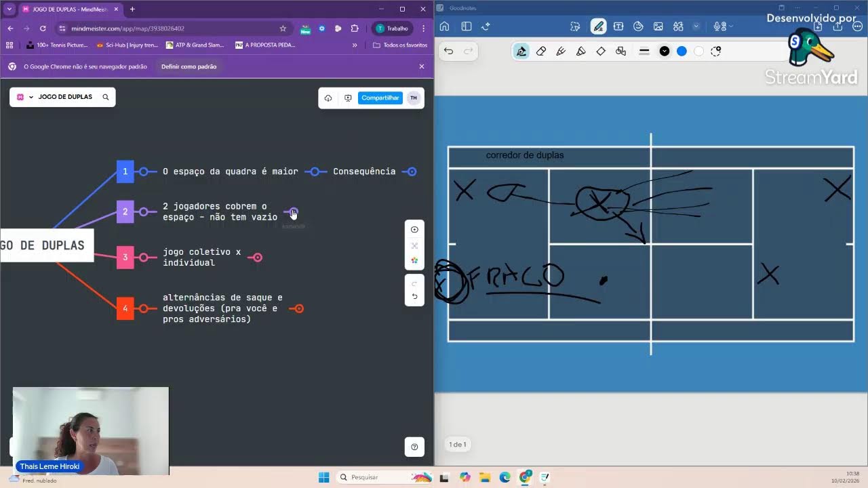
Task: Select topic number 1 box
Action: click(x=125, y=171)
